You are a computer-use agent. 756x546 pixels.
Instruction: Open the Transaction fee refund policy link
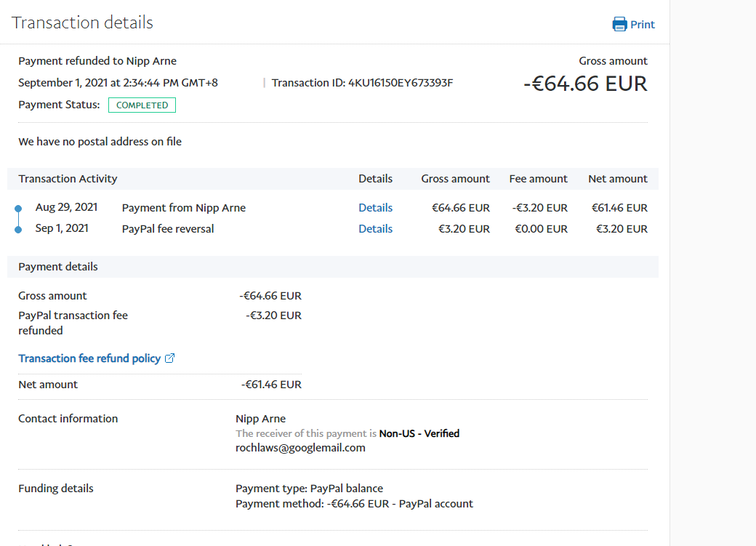(x=89, y=358)
